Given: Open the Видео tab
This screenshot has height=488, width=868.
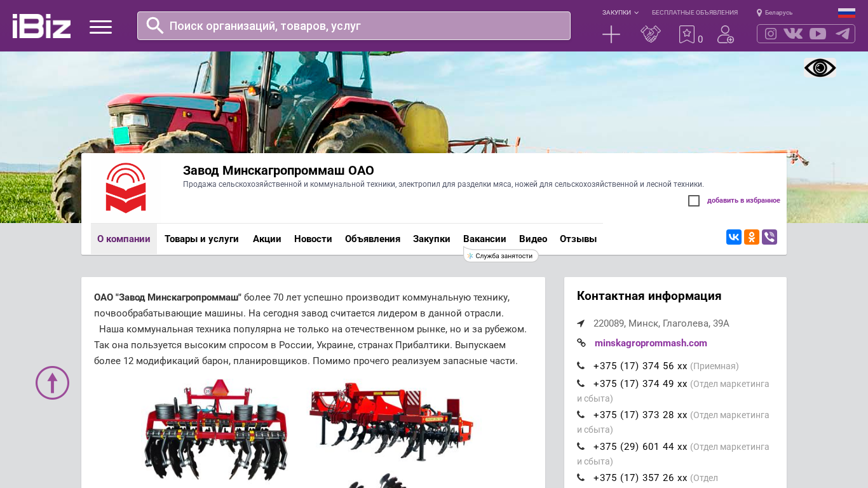Looking at the screenshot, I should click(x=533, y=239).
